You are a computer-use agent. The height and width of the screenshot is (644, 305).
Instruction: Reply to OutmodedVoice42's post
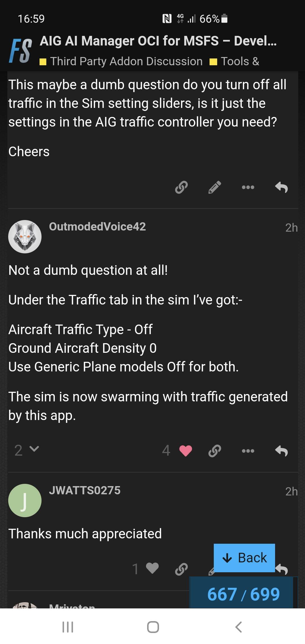point(281,451)
